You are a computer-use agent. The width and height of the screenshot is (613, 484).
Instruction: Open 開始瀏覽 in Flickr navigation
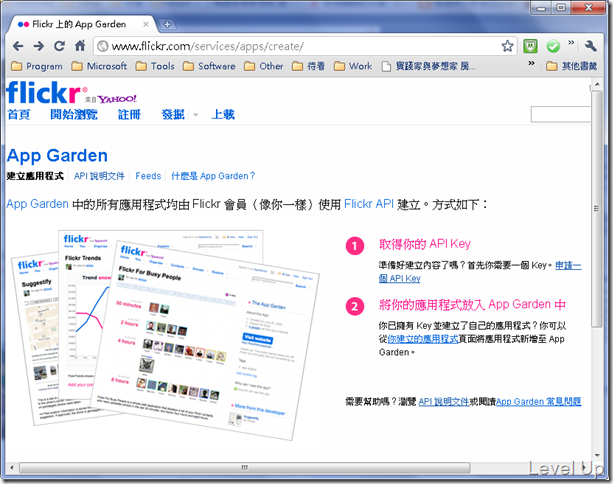point(73,115)
